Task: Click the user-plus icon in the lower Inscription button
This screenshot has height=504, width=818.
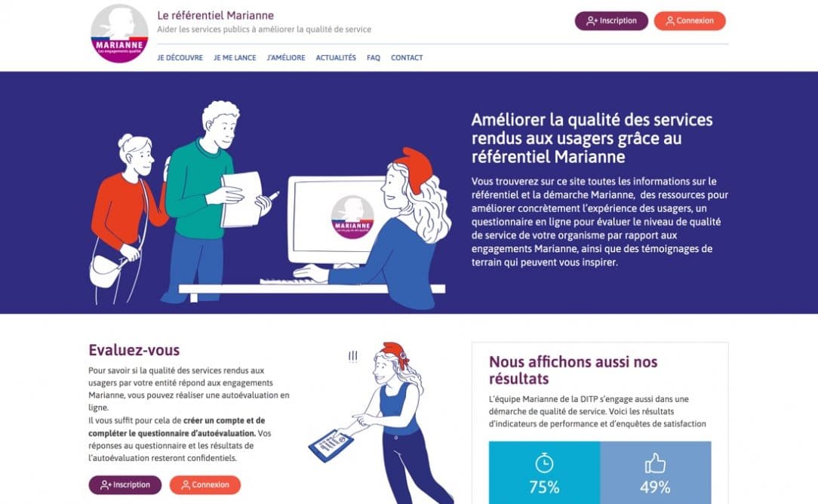Action: [106, 484]
